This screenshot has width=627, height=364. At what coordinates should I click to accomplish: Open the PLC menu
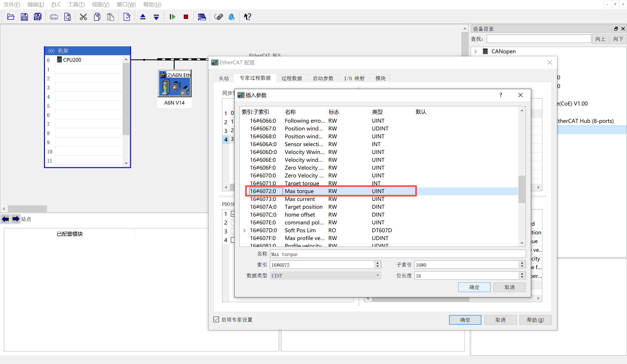tap(56, 5)
